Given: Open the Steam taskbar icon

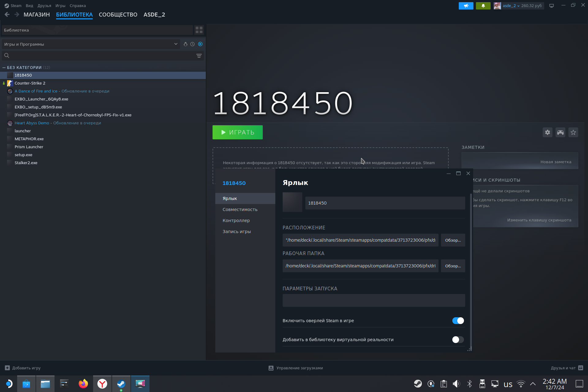Looking at the screenshot, I should click(121, 384).
